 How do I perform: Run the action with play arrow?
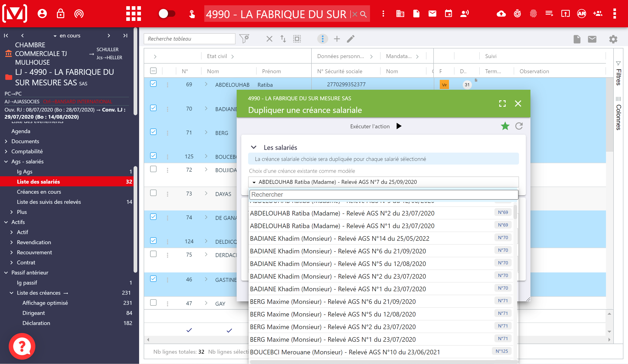point(399,126)
